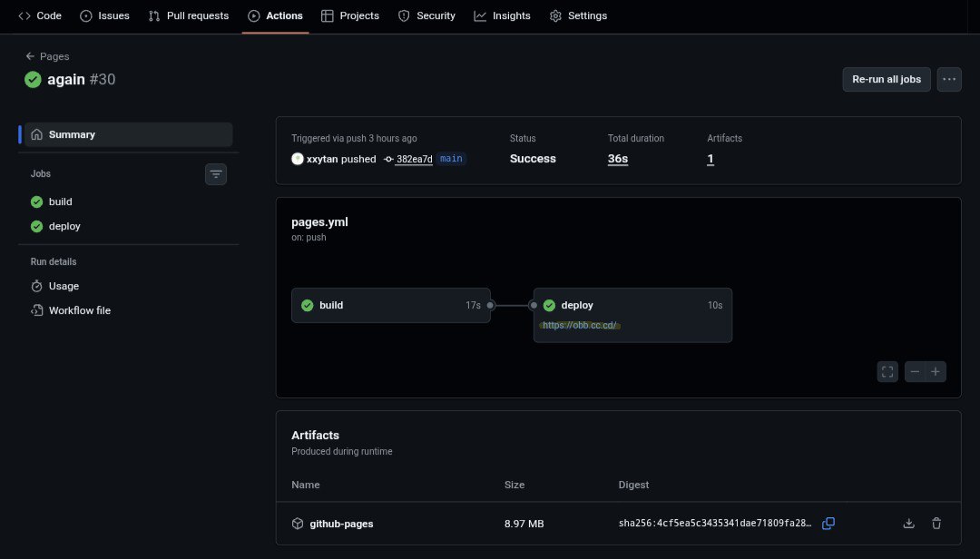The height and width of the screenshot is (559, 980).
Task: Delete the github-pages artifact
Action: coord(936,524)
